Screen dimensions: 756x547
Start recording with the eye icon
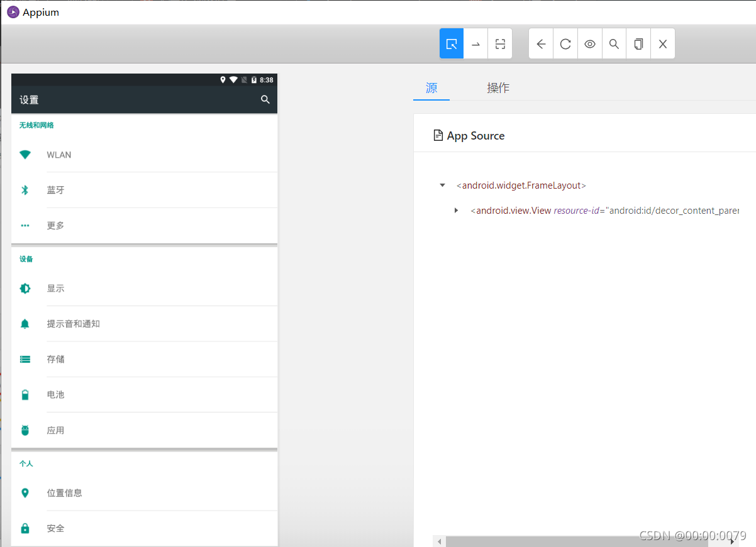[x=590, y=43]
